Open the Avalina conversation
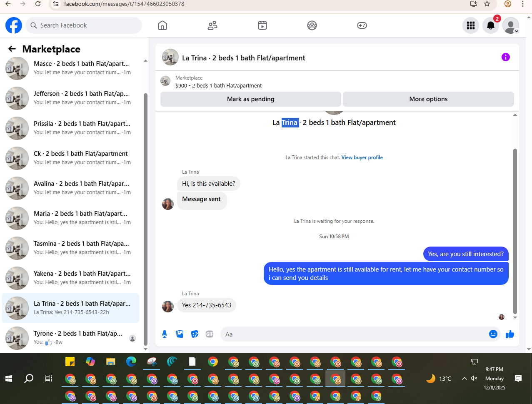532x404 pixels. click(71, 188)
